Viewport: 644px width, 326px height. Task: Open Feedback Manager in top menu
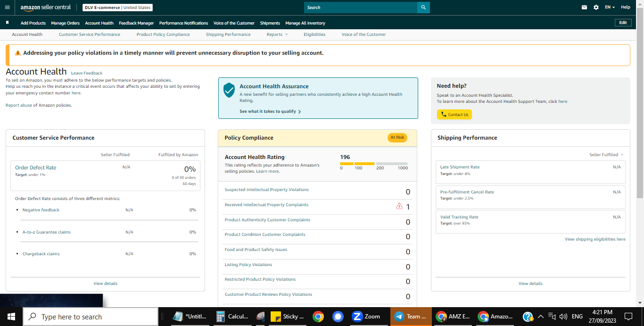(136, 23)
